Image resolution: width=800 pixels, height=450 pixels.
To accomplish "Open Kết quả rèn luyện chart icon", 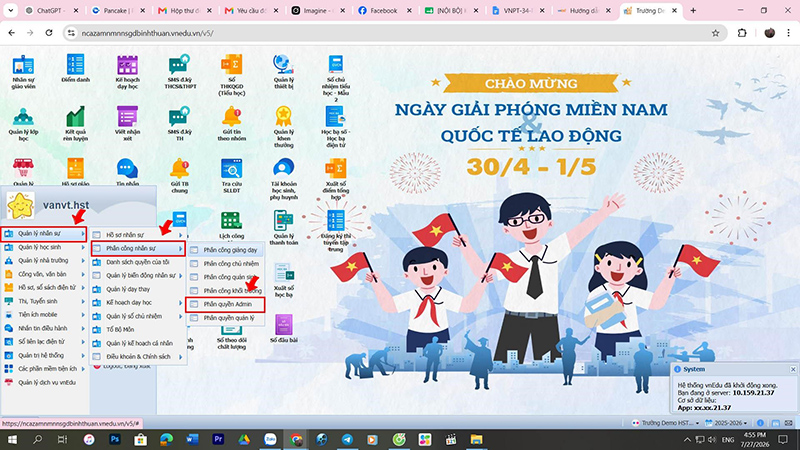I will point(75,123).
